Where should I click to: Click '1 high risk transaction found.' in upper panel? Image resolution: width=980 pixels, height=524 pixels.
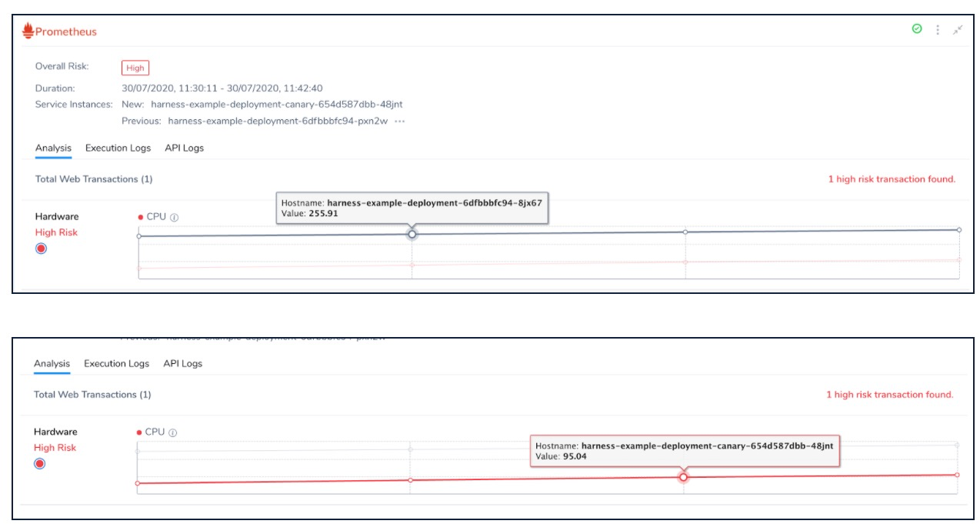click(892, 179)
